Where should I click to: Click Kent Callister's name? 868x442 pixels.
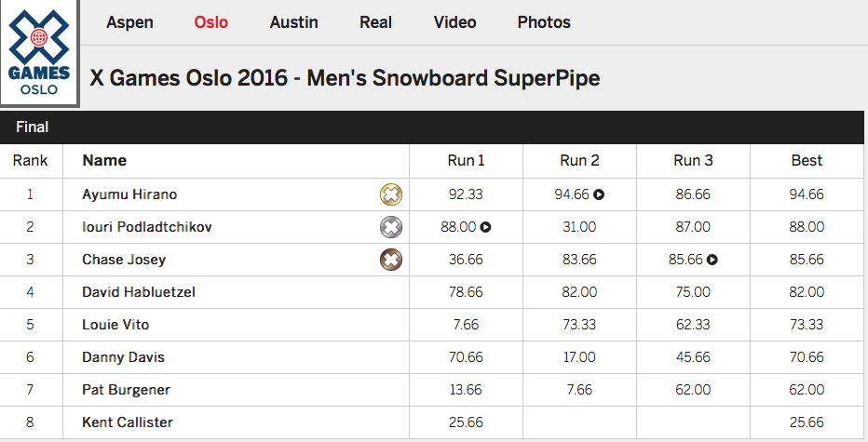tap(128, 422)
